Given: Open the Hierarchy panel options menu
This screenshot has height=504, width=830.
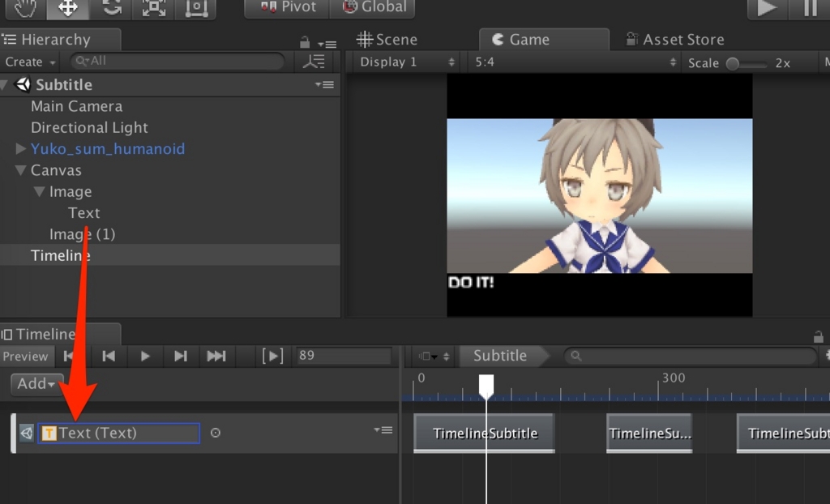Looking at the screenshot, I should [327, 44].
